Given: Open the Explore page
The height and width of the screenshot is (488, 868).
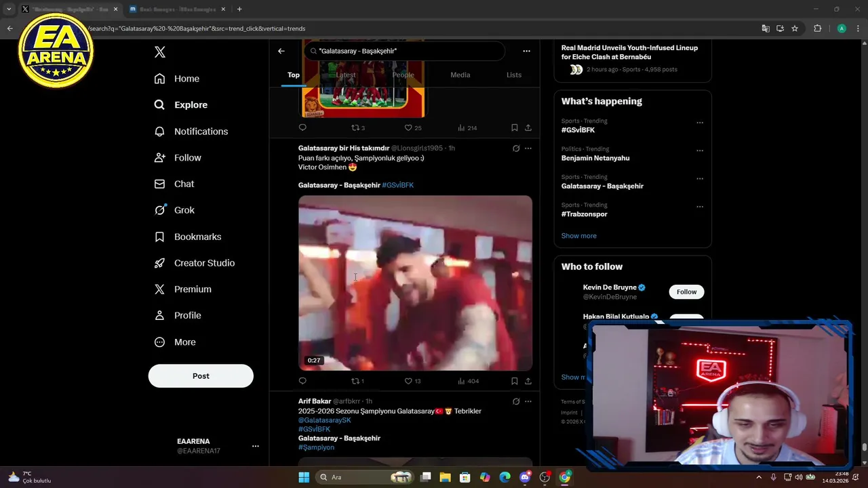Looking at the screenshot, I should (180, 105).
